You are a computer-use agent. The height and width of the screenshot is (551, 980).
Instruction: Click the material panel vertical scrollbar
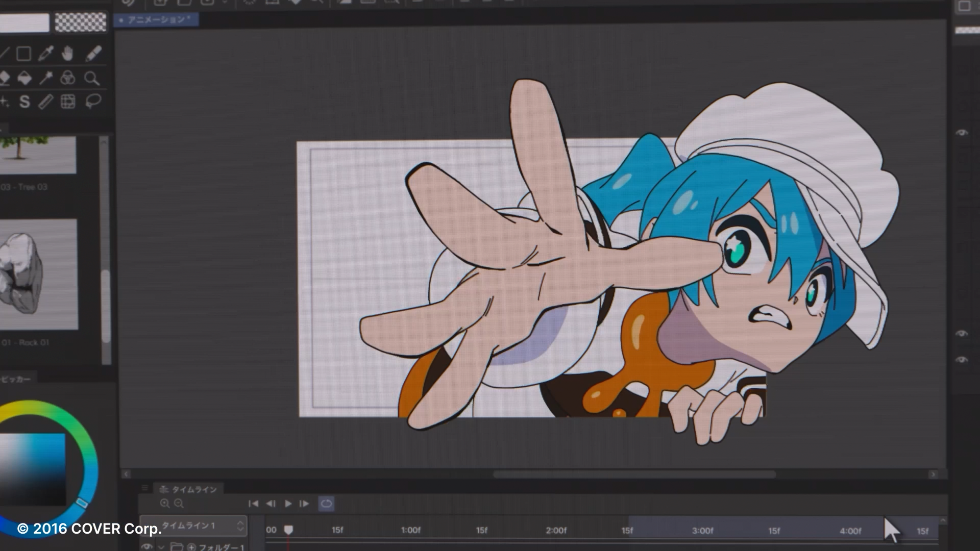pos(105,306)
